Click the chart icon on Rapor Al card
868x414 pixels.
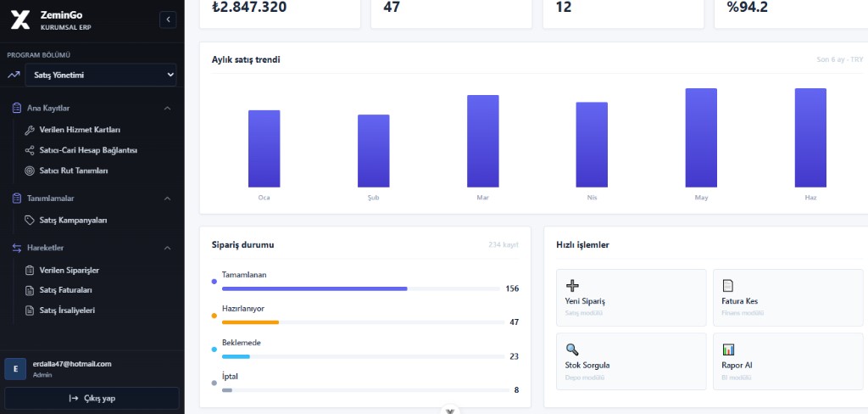(728, 350)
